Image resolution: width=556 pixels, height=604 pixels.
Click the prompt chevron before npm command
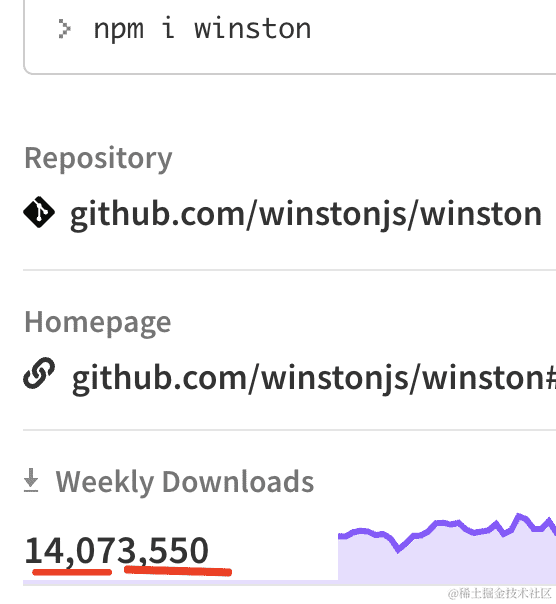click(x=64, y=29)
